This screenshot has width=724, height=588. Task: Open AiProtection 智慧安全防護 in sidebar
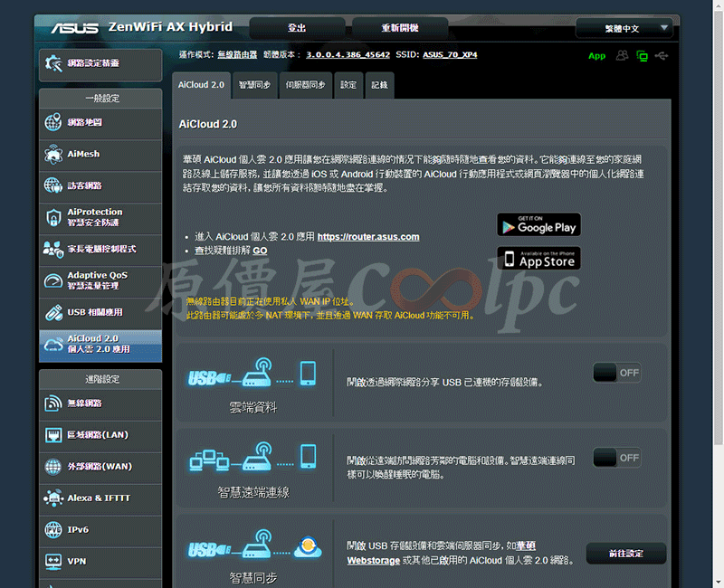(100, 217)
